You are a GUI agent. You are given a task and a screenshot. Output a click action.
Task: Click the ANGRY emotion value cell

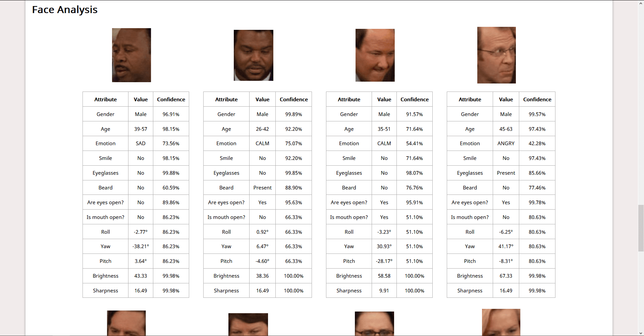pos(506,144)
